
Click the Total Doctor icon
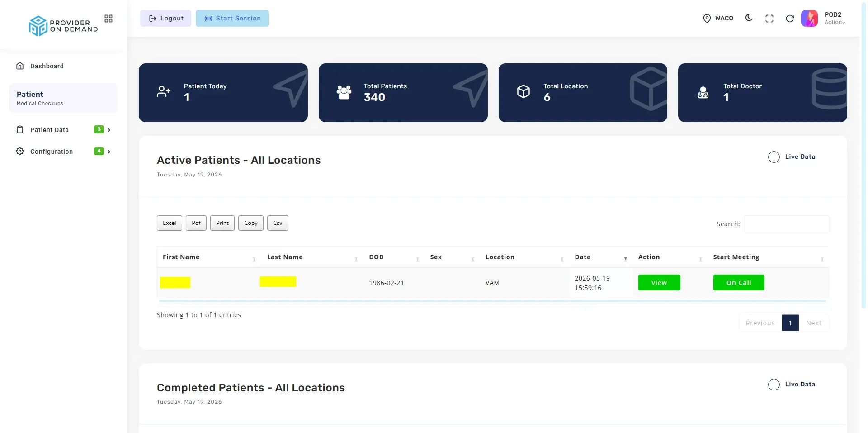pyautogui.click(x=703, y=93)
